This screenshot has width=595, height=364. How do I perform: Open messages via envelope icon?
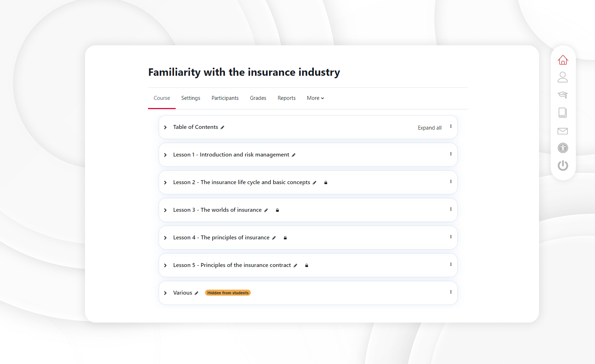(x=563, y=131)
